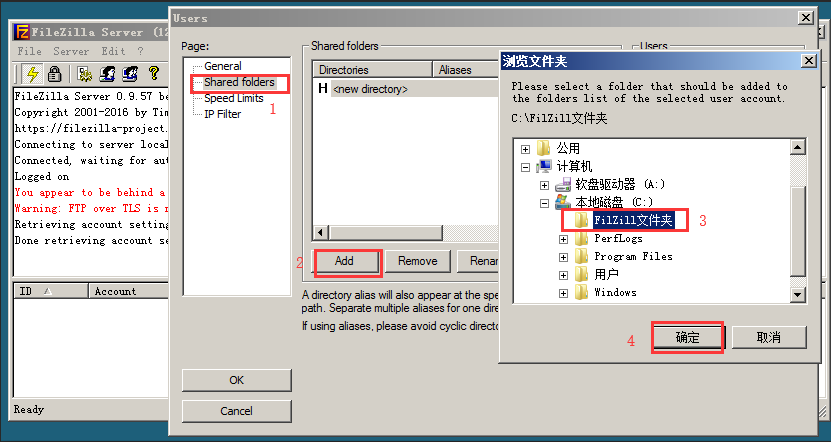Expand the 用户 folder node
Viewport: 831px width, 442px height.
tap(563, 276)
